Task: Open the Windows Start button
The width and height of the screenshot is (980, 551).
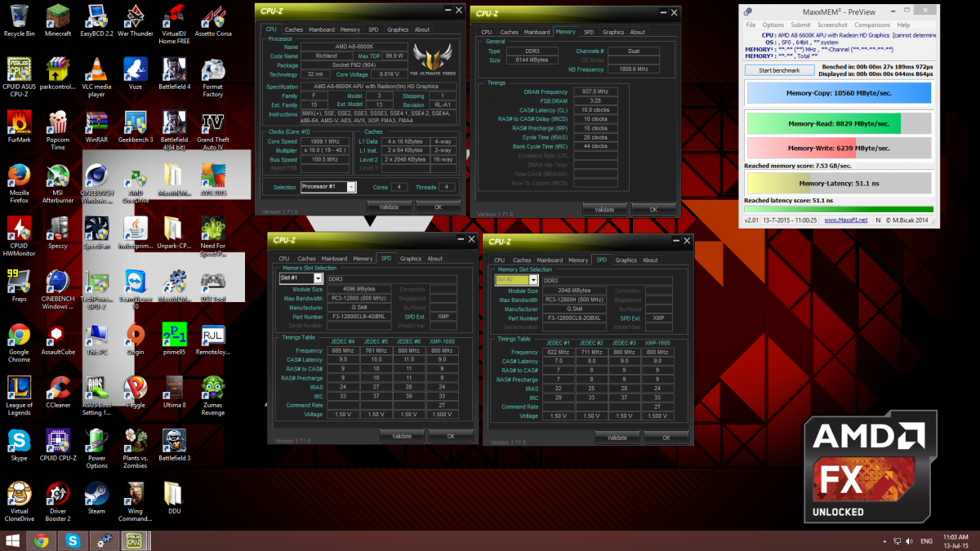Action: 13,540
